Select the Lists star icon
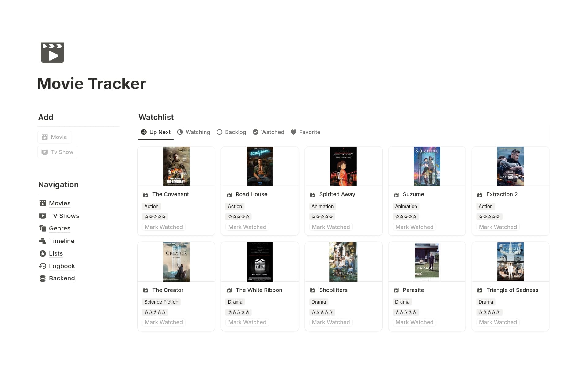Image resolution: width=588 pixels, height=367 pixels. click(x=43, y=253)
